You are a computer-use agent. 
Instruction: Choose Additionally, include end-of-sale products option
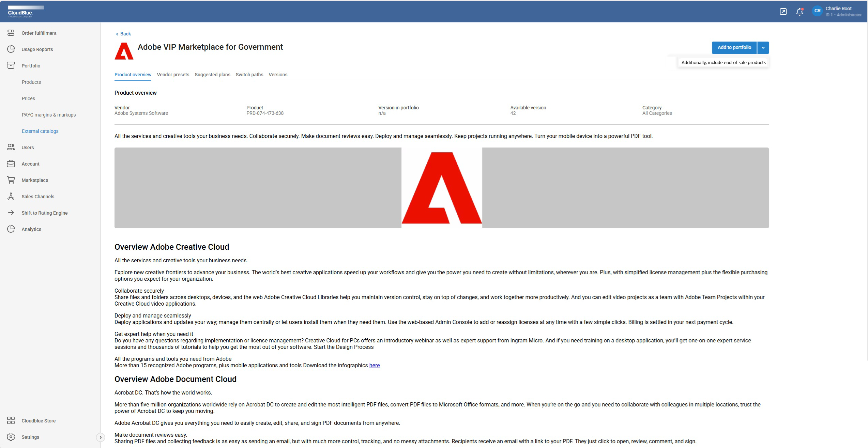point(723,63)
